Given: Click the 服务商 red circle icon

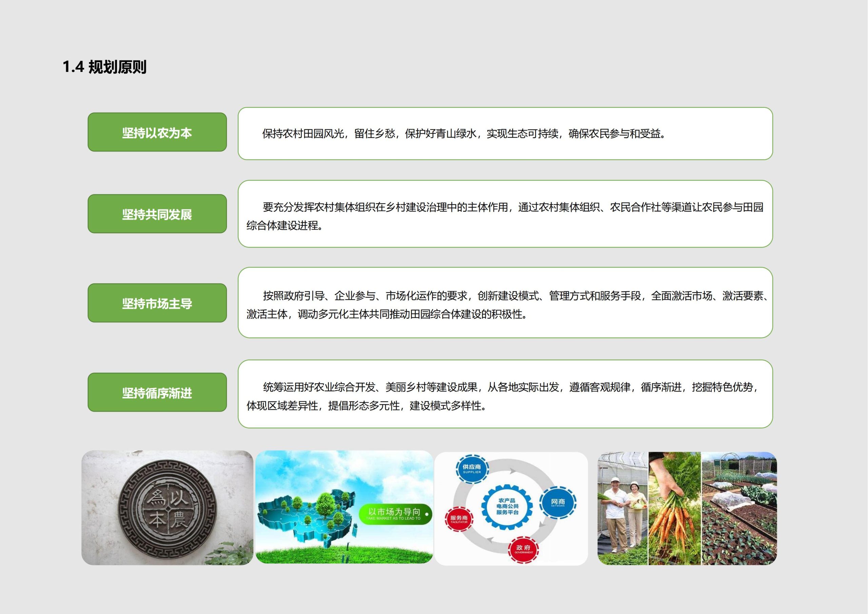Looking at the screenshot, I should point(458,519).
